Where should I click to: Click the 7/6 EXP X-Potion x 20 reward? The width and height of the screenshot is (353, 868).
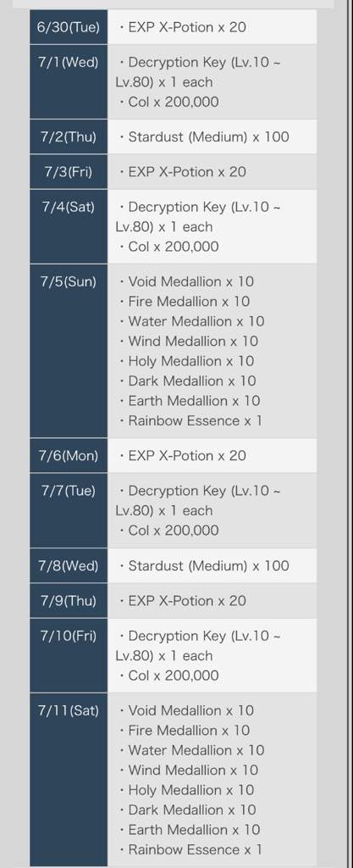point(183,455)
